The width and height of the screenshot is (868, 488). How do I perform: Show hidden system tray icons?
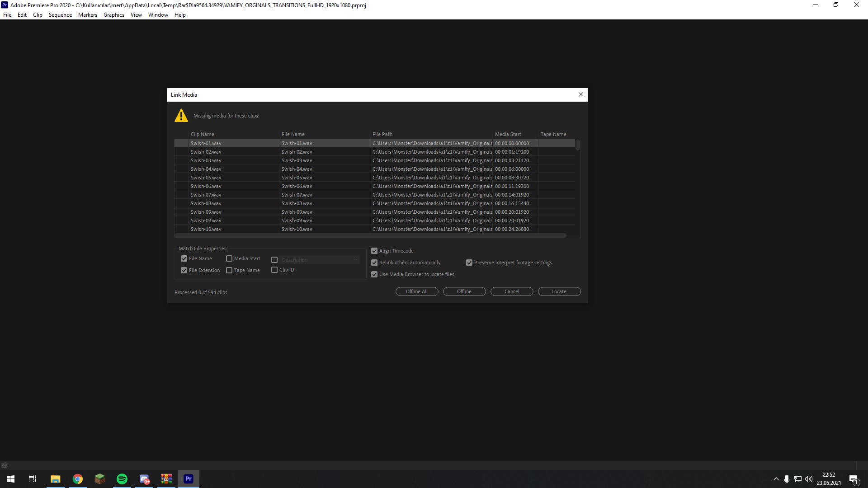coord(776,479)
